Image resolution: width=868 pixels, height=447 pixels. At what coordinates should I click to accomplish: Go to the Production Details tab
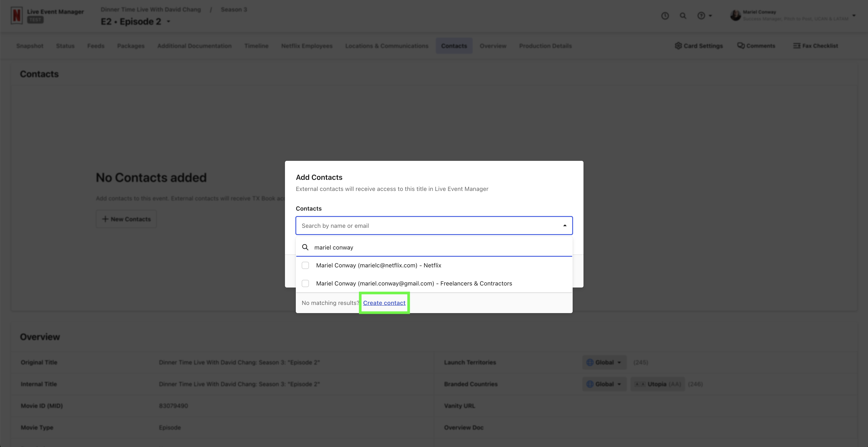click(545, 46)
